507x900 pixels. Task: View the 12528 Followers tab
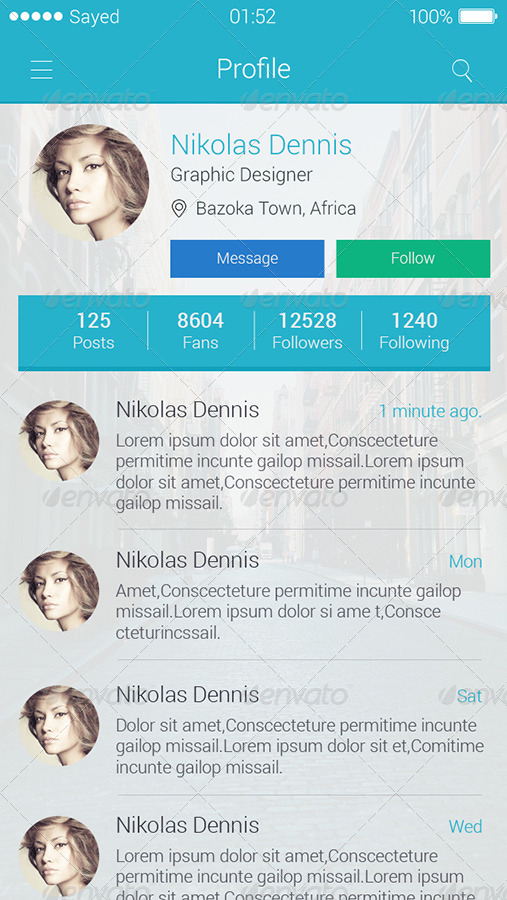[308, 331]
